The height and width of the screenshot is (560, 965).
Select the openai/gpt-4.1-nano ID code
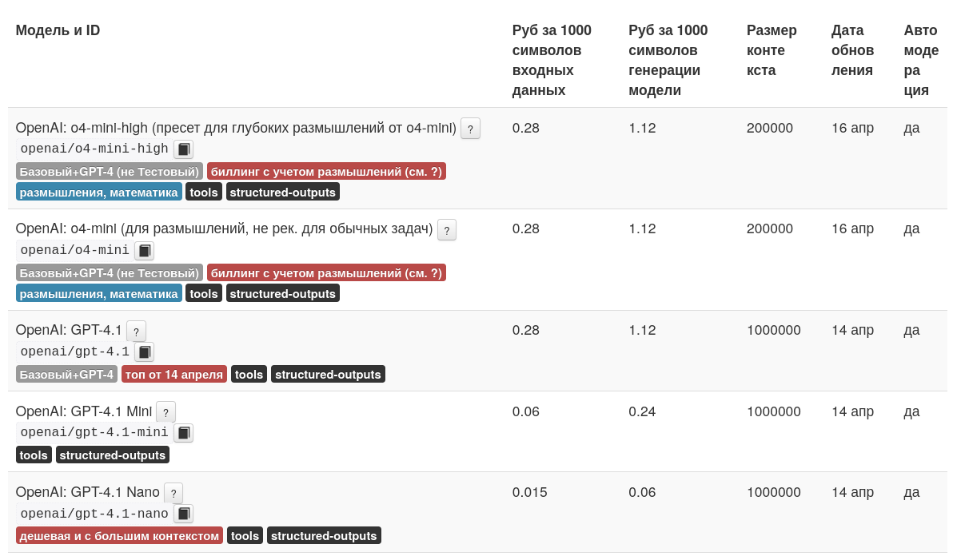pyautogui.click(x=94, y=513)
